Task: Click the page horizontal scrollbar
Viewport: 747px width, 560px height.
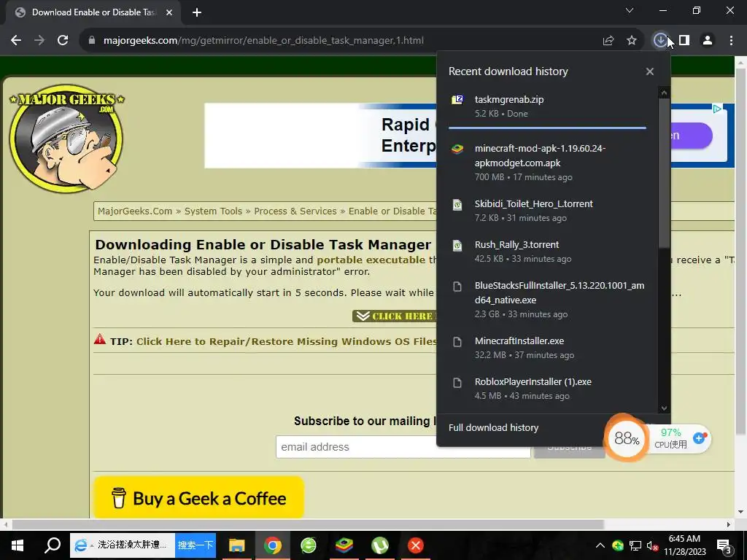Action: [308, 524]
